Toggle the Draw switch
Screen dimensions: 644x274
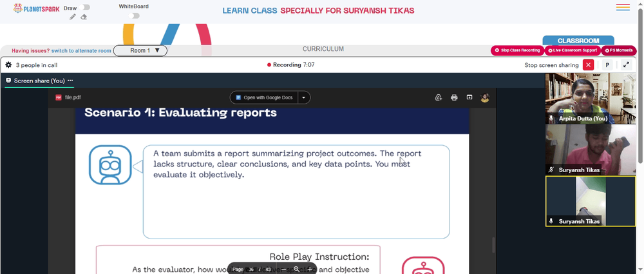point(86,7)
